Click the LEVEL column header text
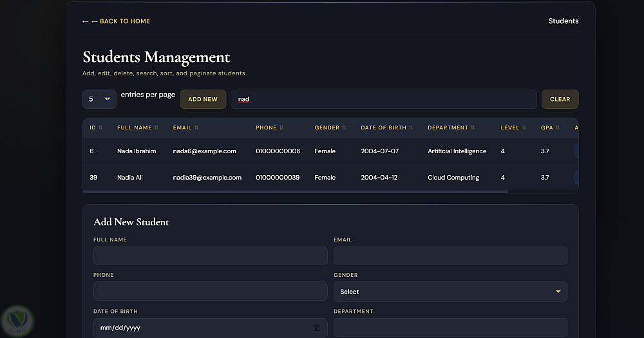The image size is (644, 338). (510, 127)
